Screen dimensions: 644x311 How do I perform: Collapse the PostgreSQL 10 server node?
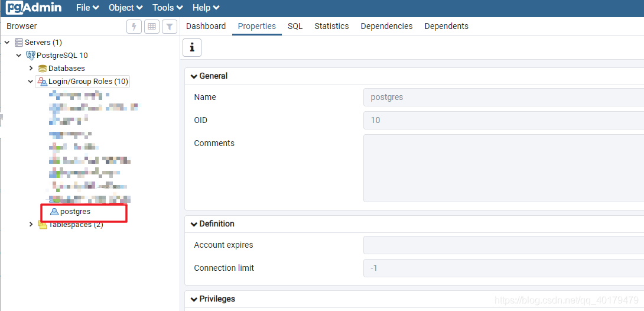tap(19, 55)
